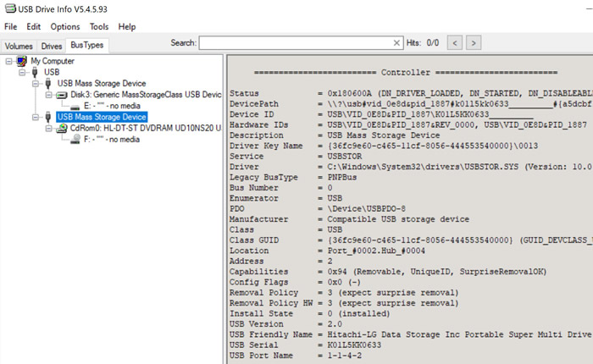Image resolution: width=593 pixels, height=364 pixels.
Task: Switch to the Drives tab
Action: pyautogui.click(x=52, y=45)
